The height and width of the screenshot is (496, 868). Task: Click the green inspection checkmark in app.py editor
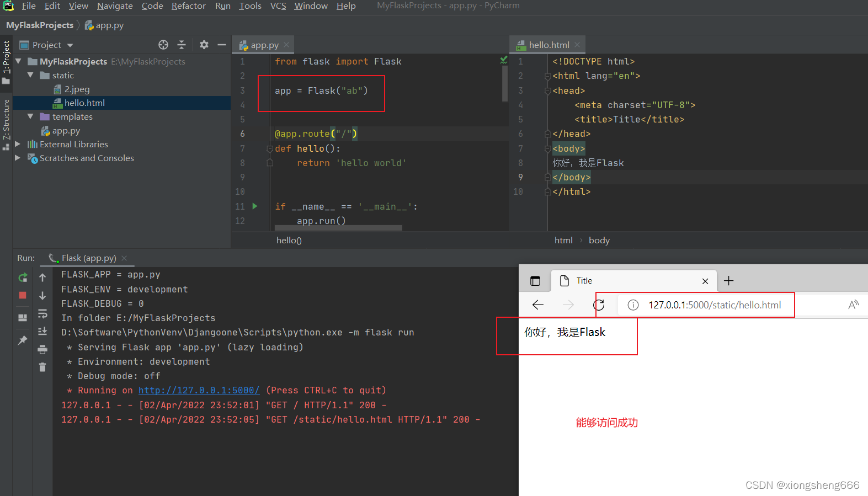(x=504, y=60)
